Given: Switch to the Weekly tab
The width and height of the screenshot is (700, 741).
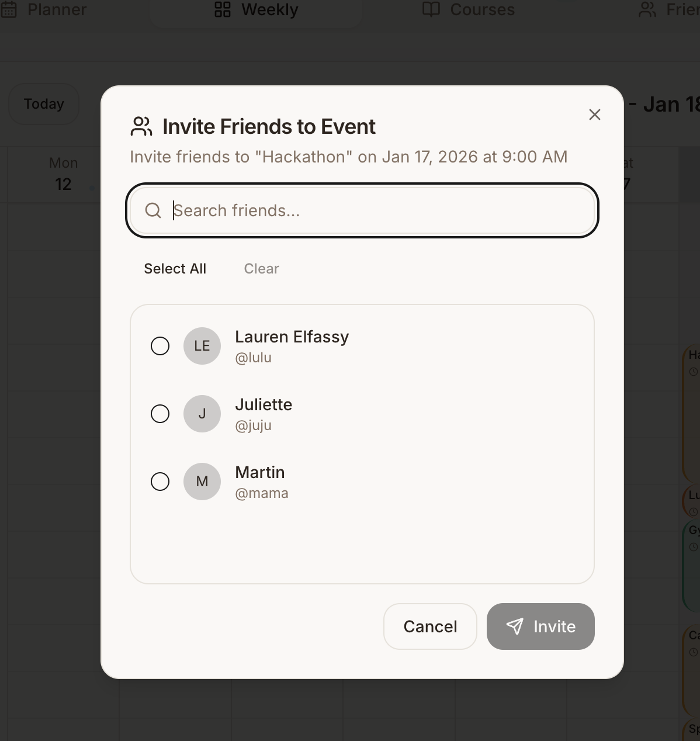Looking at the screenshot, I should click(x=256, y=10).
